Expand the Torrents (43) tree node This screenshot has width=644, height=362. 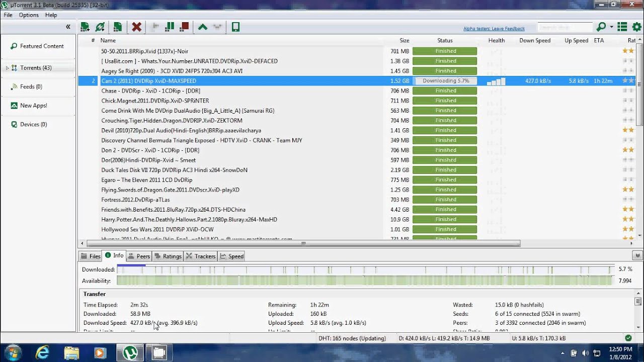click(x=7, y=68)
